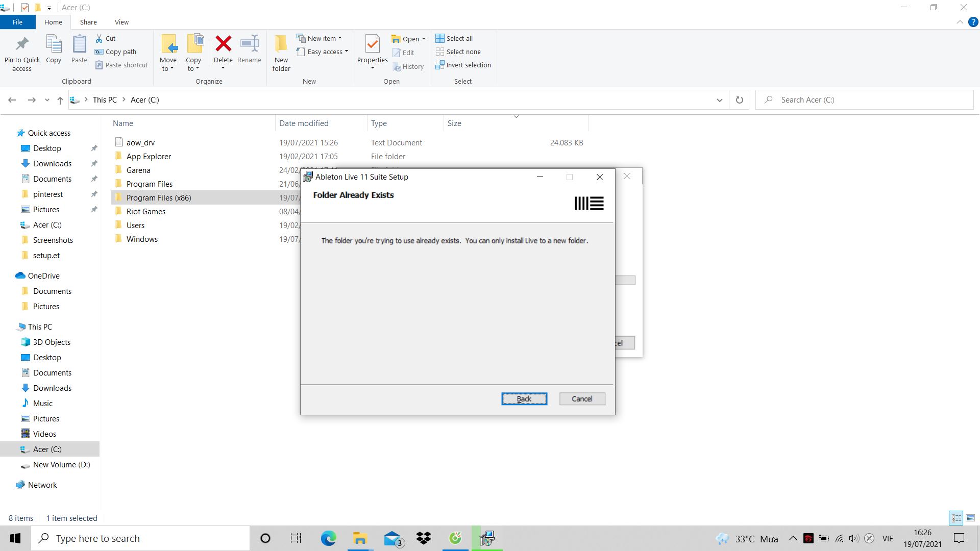Viewport: 980px width, 551px height.
Task: Click the Program Files (x86) folder item
Action: (x=159, y=197)
